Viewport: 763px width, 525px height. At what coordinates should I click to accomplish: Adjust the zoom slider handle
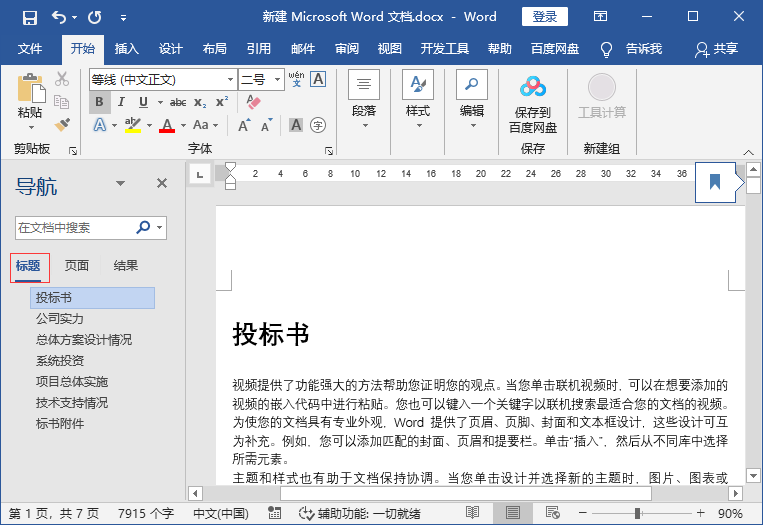pos(637,513)
